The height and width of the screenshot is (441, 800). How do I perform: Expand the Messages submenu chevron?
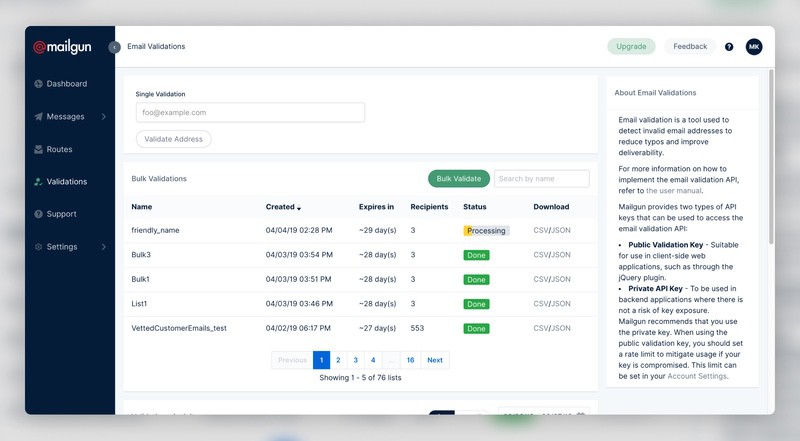(x=104, y=116)
